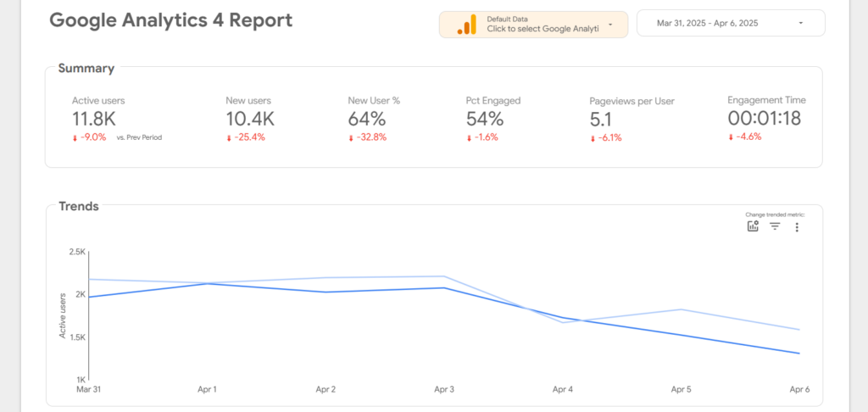
Task: Click the Apr 3 label on chart axis
Action: pos(444,390)
